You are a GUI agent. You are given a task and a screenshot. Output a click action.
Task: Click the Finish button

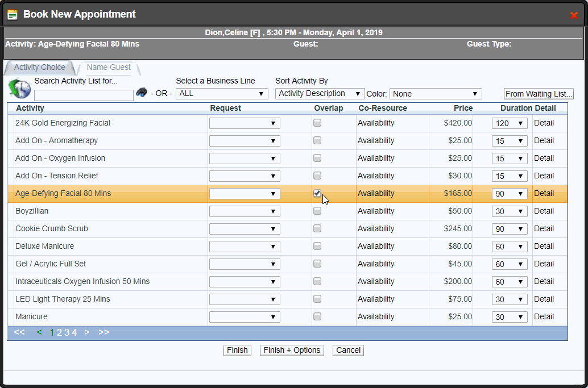[x=237, y=350]
